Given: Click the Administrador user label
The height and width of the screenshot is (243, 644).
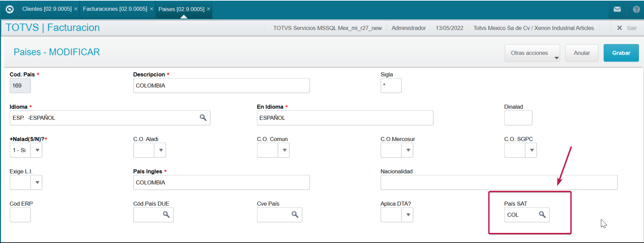Looking at the screenshot, I should coord(409,28).
